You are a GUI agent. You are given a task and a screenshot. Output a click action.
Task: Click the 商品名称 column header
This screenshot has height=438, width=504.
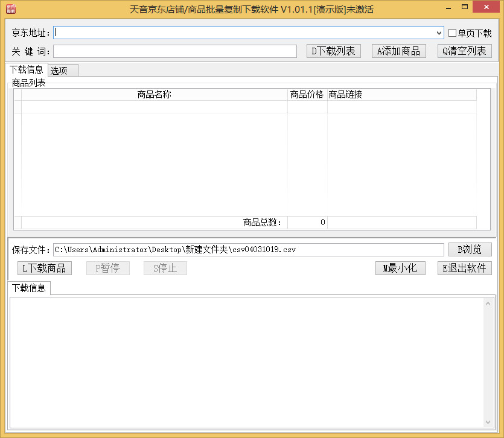tap(155, 95)
